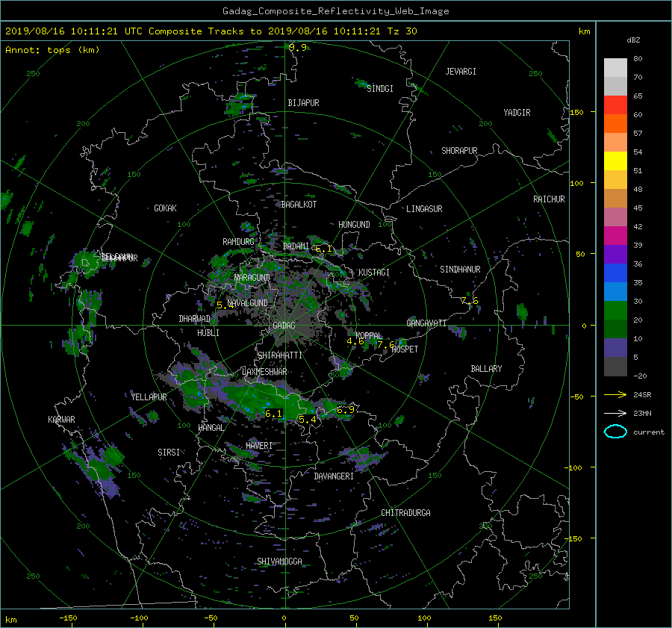Click the UTC Composite Tracks timestamp header
Image resolution: width=672 pixels, height=628 pixels.
pos(211,31)
